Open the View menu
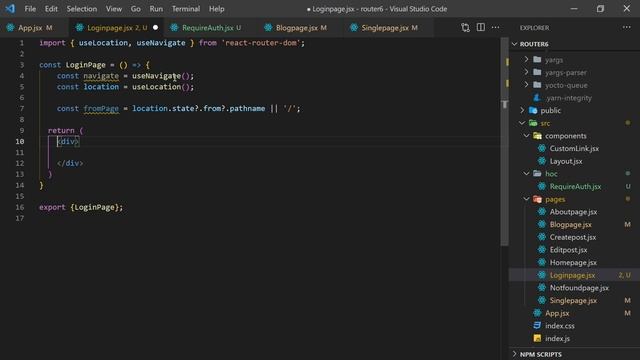 [x=113, y=9]
